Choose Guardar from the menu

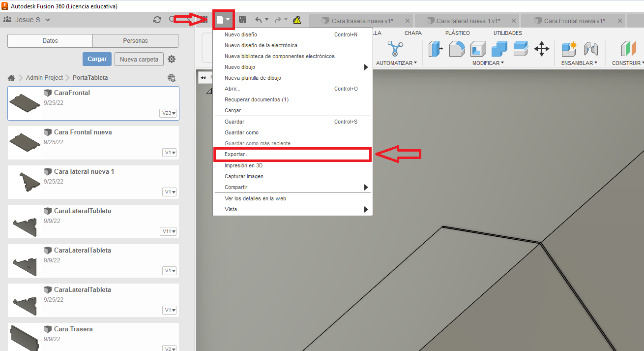point(293,122)
